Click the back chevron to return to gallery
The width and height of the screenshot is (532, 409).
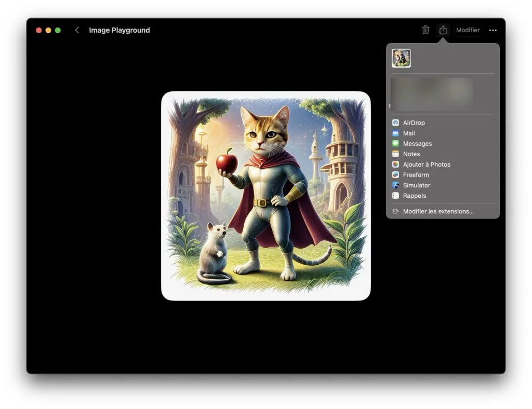click(76, 30)
